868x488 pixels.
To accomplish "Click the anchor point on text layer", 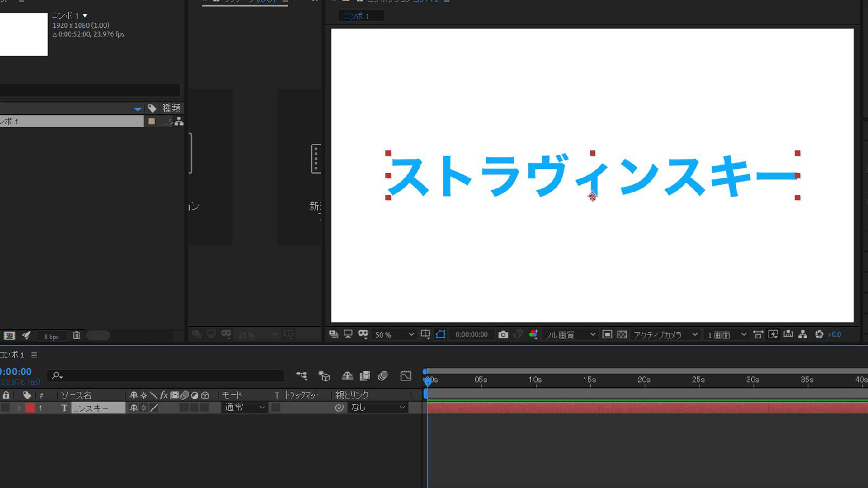I will point(592,196).
